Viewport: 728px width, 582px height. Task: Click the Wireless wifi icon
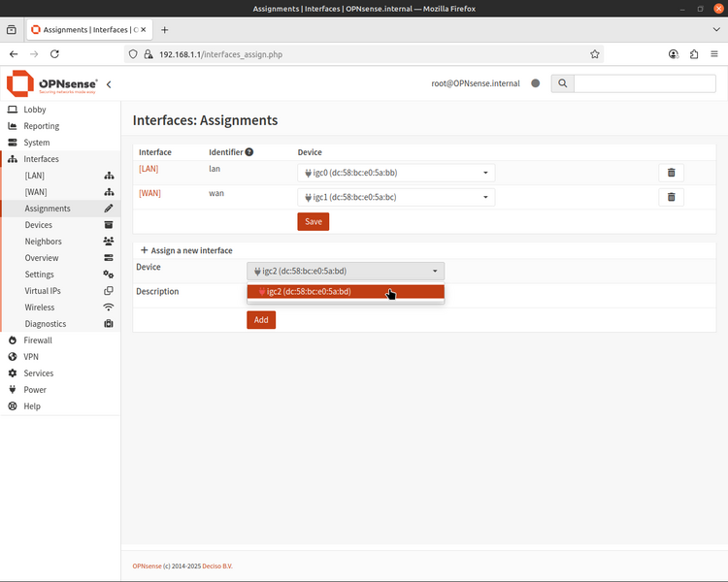click(x=109, y=307)
